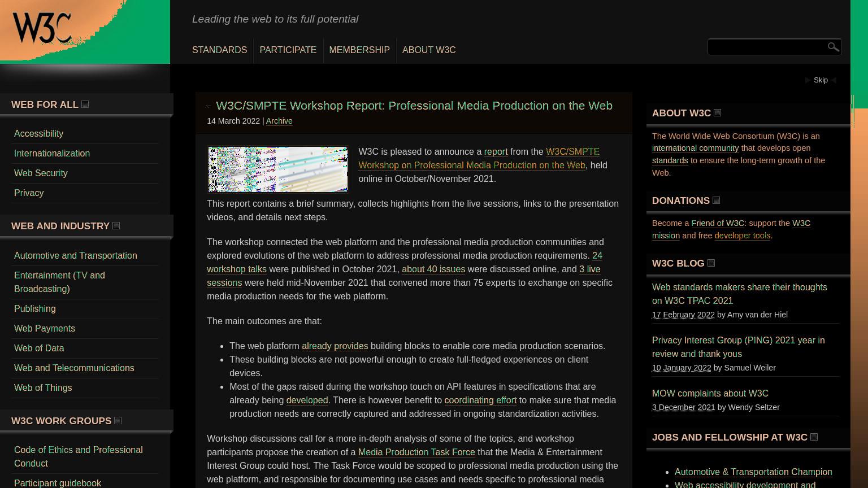
Task: Click the '14 March 2022' article date
Action: (x=233, y=121)
